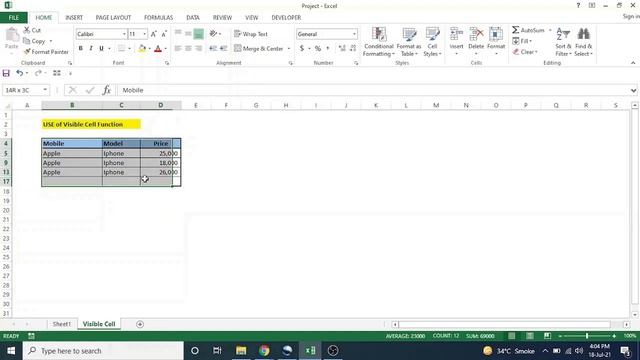Click the Windows Start button
This screenshot has width=640, height=360.
point(11,351)
